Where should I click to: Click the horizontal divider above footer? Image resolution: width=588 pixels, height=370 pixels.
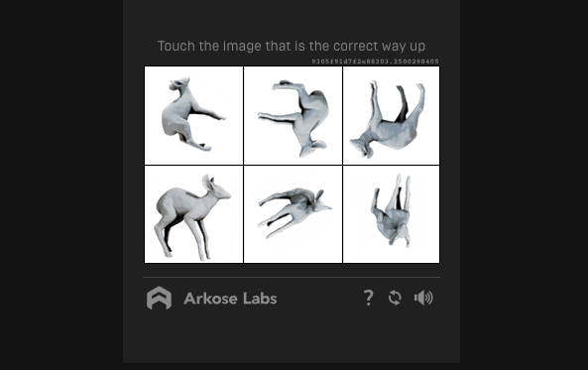(292, 278)
